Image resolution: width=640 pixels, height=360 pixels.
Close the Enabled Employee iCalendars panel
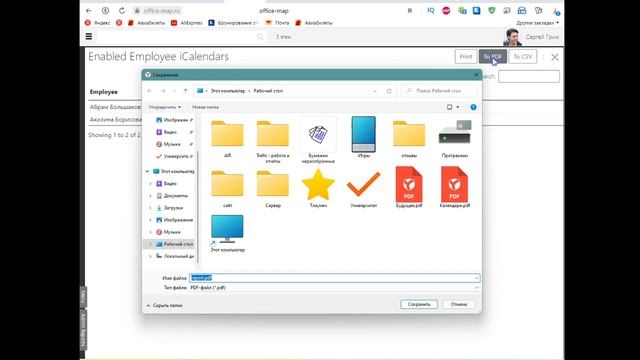(555, 57)
